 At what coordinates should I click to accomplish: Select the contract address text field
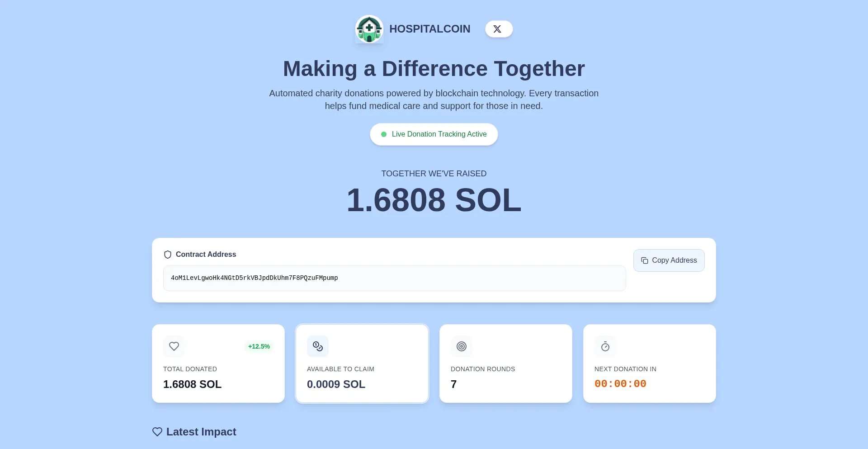(x=394, y=278)
